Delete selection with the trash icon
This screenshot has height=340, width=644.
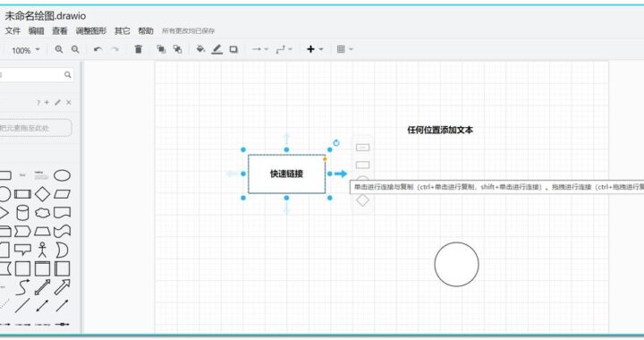tap(139, 49)
